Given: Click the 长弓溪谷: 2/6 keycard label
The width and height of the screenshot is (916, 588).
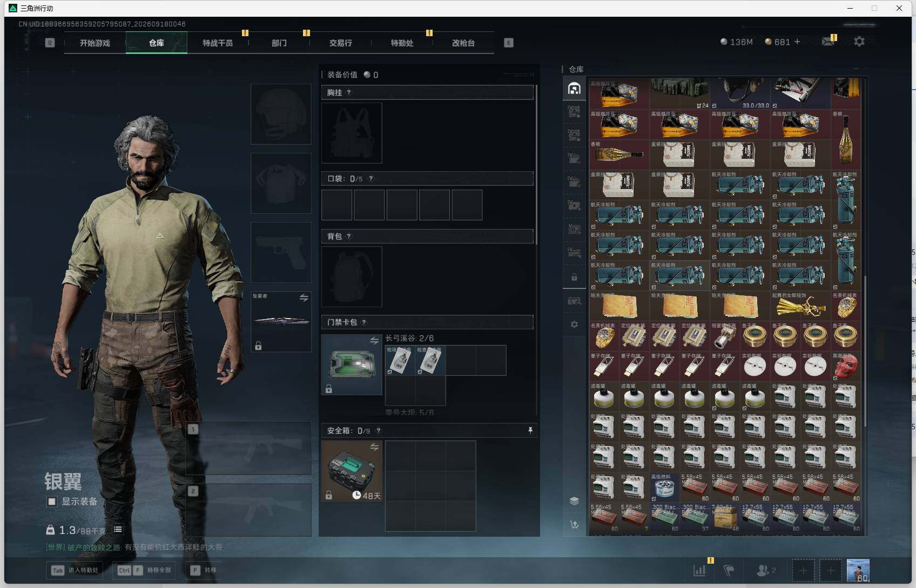Looking at the screenshot, I should [x=409, y=339].
